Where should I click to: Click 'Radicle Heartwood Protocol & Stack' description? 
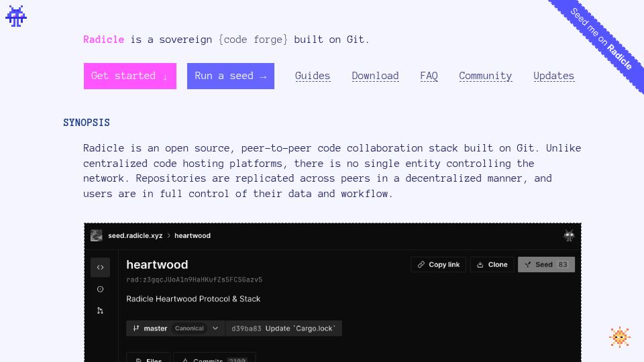(x=193, y=299)
